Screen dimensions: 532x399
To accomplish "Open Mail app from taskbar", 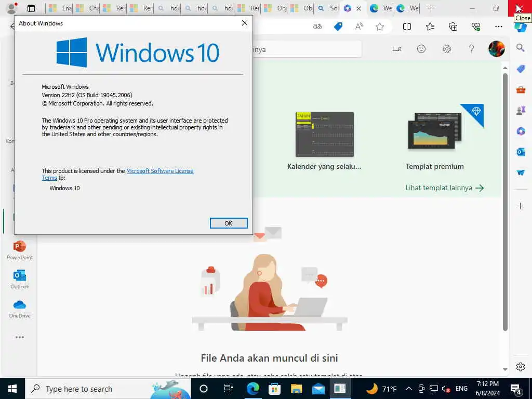I will pos(318,389).
